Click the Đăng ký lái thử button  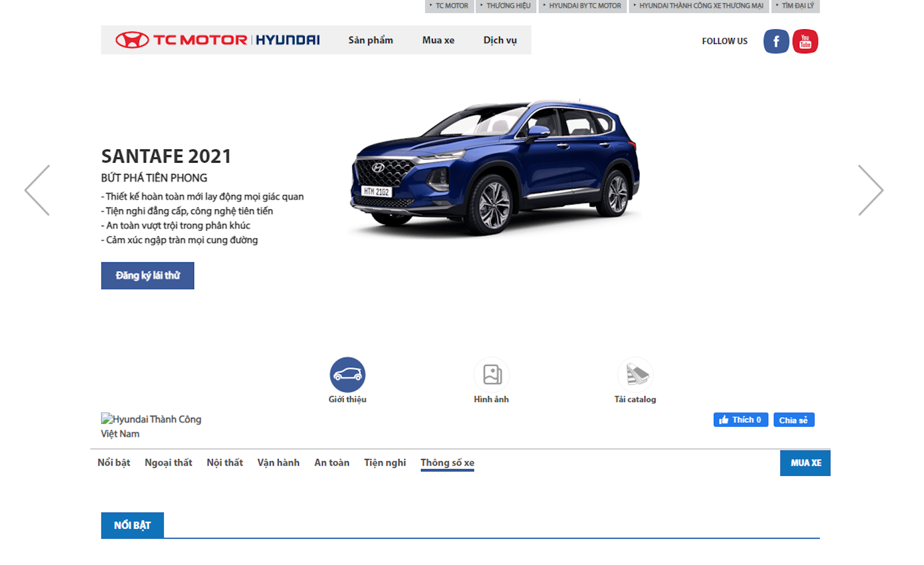[148, 276]
